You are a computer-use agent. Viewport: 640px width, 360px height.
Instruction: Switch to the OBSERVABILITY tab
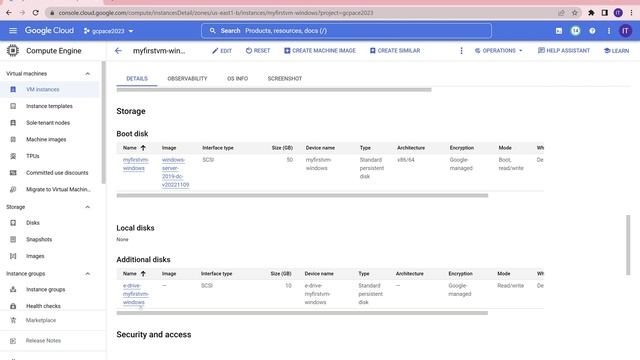tap(187, 78)
